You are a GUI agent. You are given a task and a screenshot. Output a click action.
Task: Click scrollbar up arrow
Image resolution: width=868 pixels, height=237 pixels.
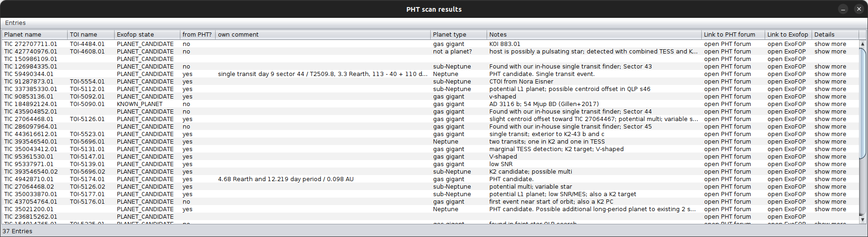tap(862, 44)
